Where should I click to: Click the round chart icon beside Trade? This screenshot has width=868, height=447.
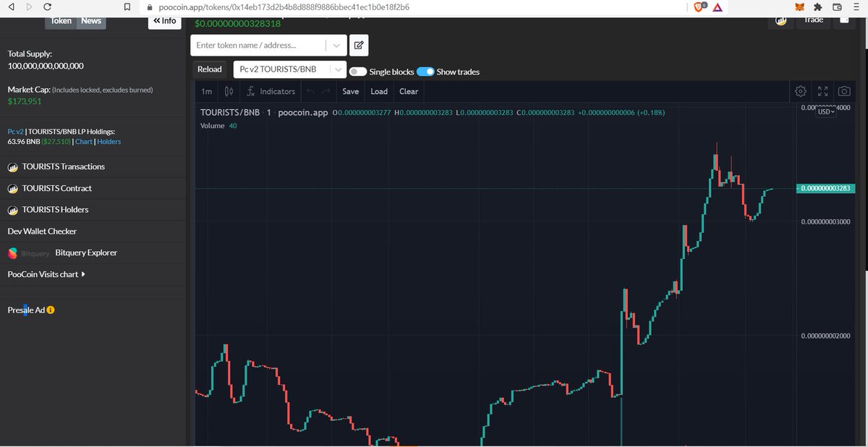(781, 21)
